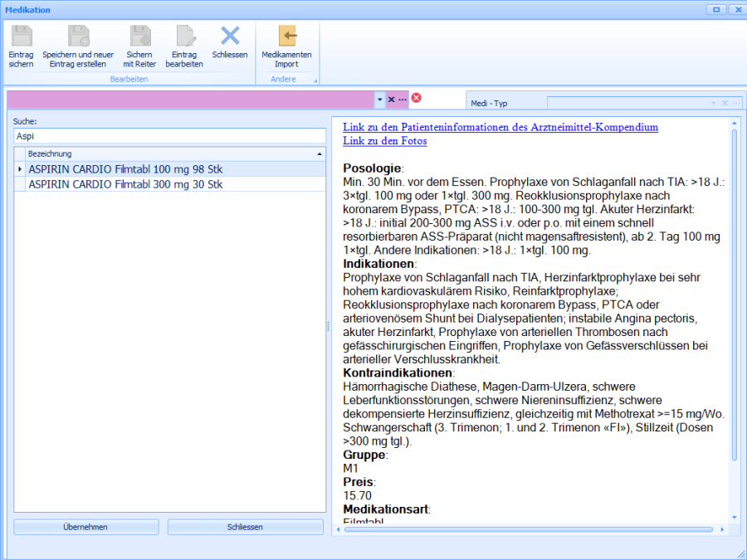
Task: Click the red circular delete icon
Action: pyautogui.click(x=417, y=98)
